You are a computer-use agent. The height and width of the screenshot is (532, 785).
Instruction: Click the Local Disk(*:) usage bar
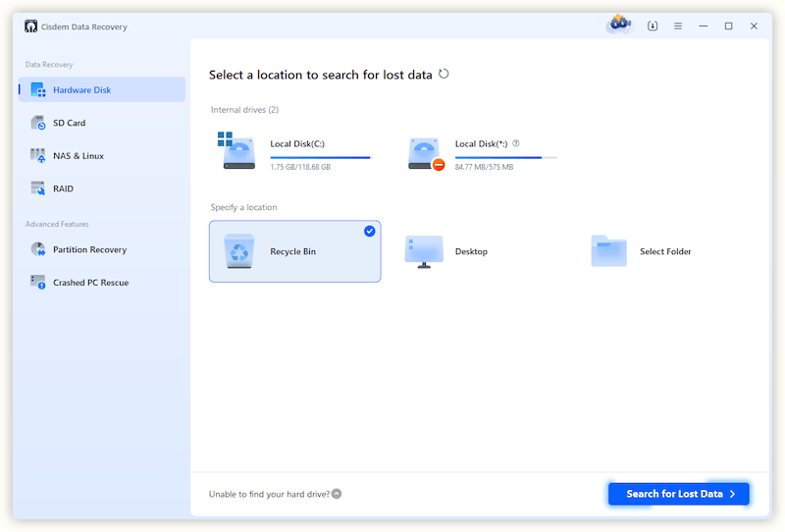click(x=506, y=157)
